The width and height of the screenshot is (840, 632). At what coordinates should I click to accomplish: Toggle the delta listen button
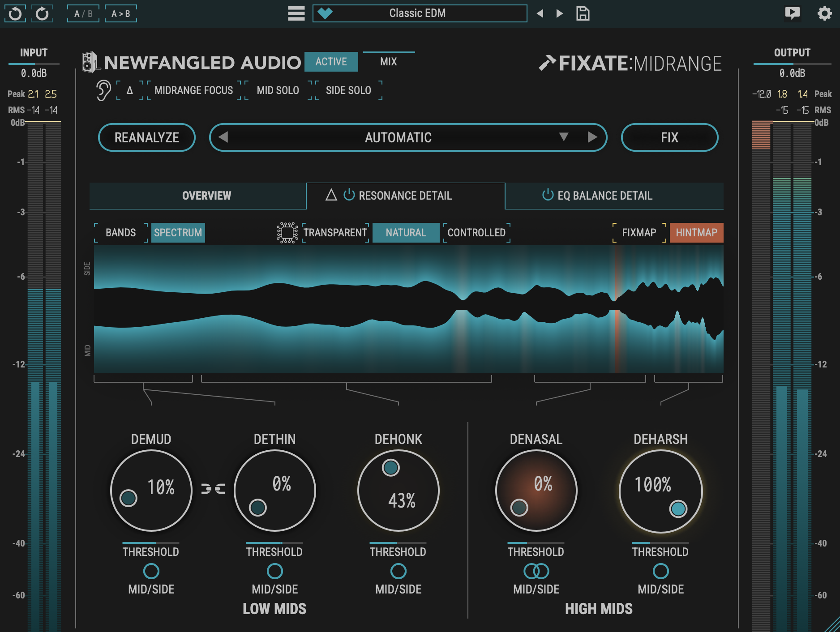coord(130,90)
